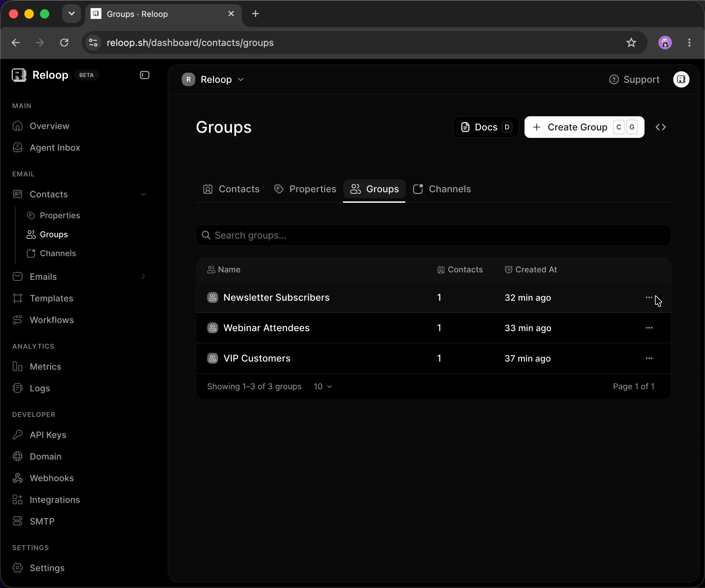Collapse the Contacts section chevron in the sidebar
The image size is (705, 588).
(143, 194)
